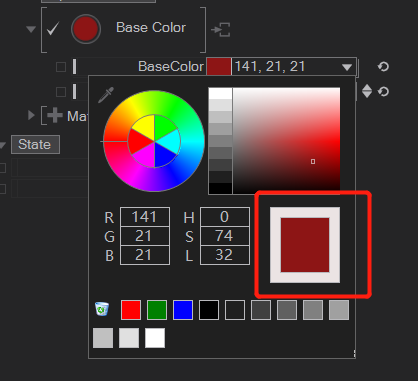Click the trash bin icon near swatches
The width and height of the screenshot is (418, 381).
click(102, 309)
